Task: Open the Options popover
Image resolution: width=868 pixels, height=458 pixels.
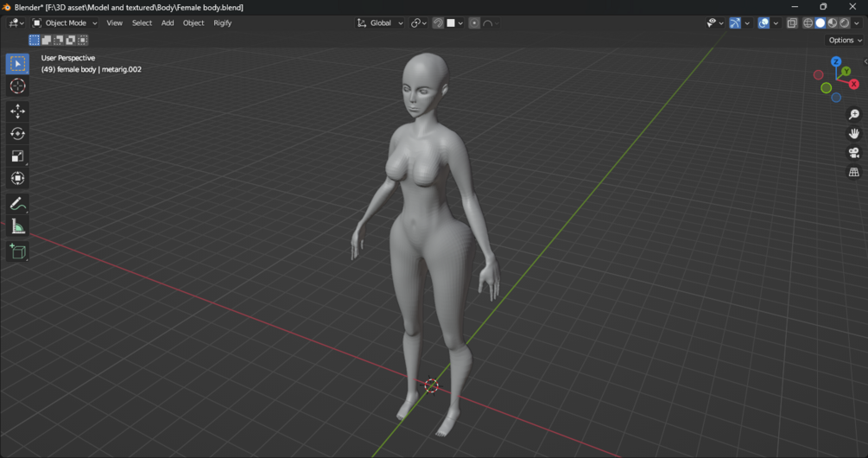Action: [x=845, y=40]
